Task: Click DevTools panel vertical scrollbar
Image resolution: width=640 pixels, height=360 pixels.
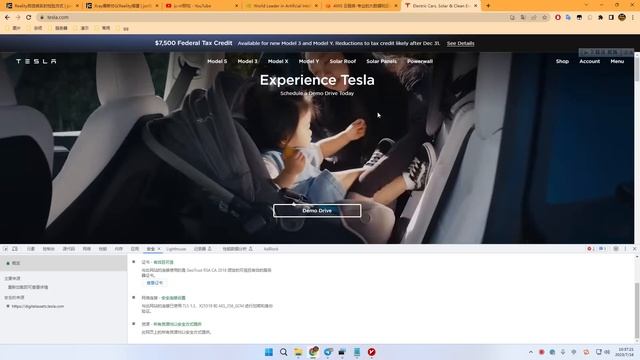Action: pos(637,310)
